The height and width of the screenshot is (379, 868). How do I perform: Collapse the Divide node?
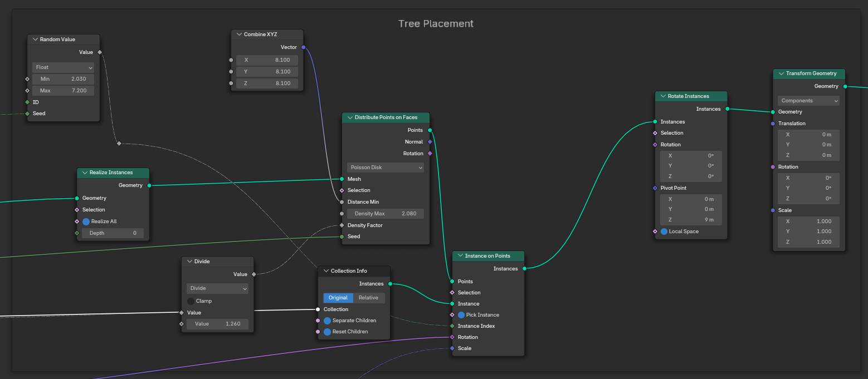pos(189,262)
